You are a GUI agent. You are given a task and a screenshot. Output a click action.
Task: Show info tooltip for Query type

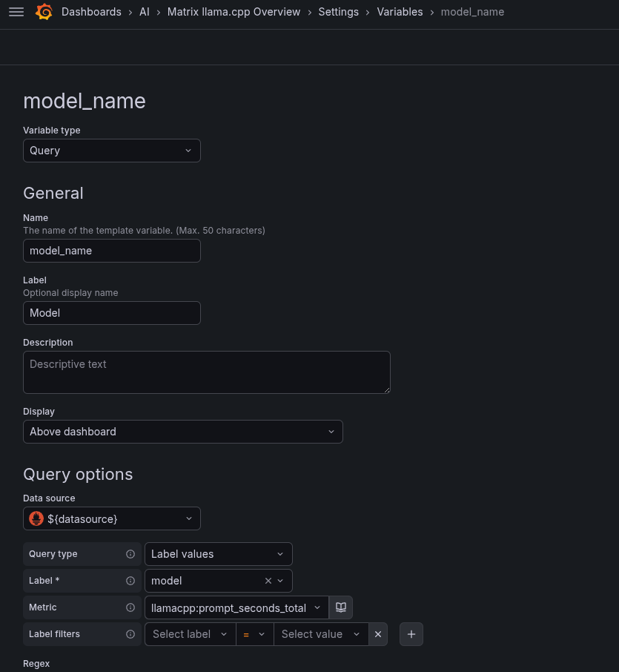130,554
